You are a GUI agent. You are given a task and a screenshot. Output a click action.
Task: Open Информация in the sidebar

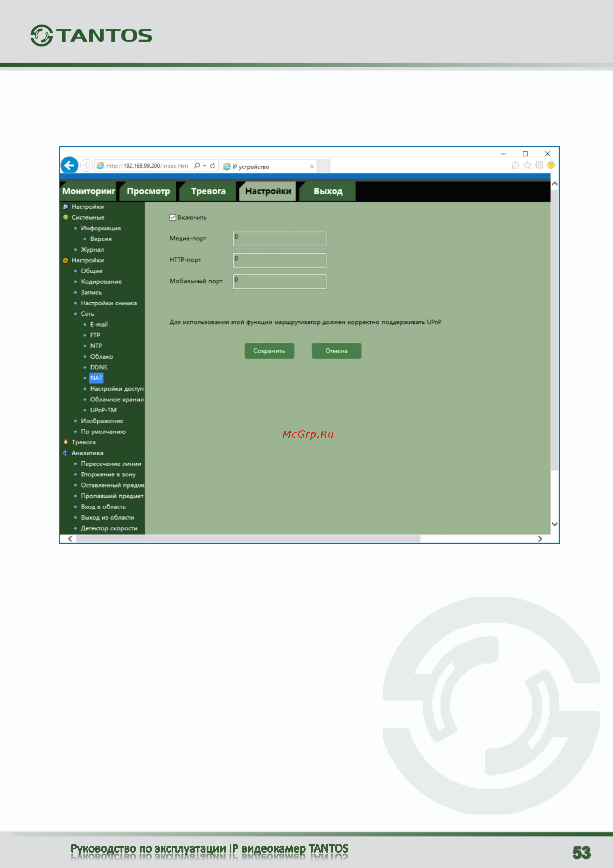tap(101, 228)
